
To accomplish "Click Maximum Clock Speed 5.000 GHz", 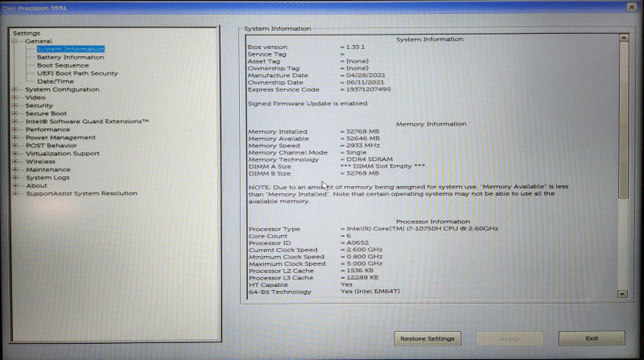I will pos(365,263).
